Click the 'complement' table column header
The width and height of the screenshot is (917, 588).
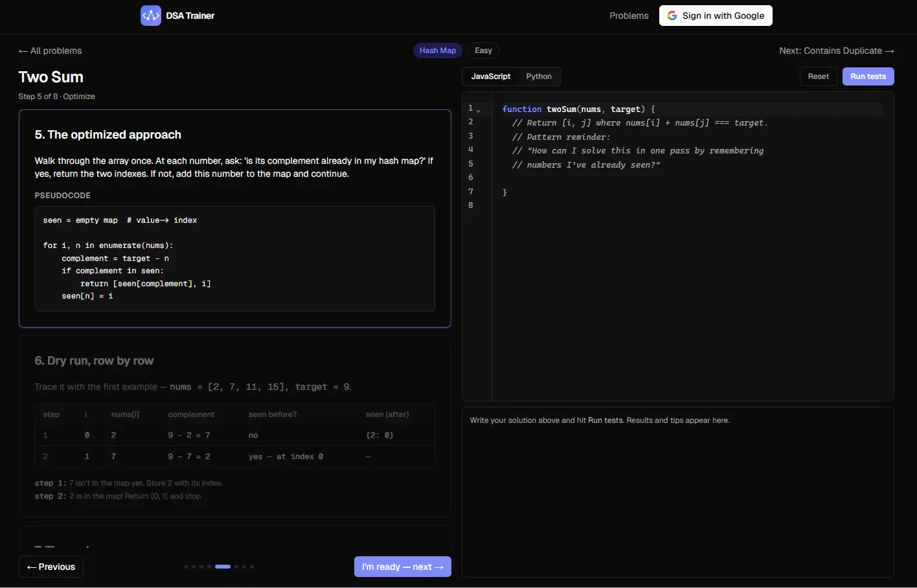pos(191,414)
